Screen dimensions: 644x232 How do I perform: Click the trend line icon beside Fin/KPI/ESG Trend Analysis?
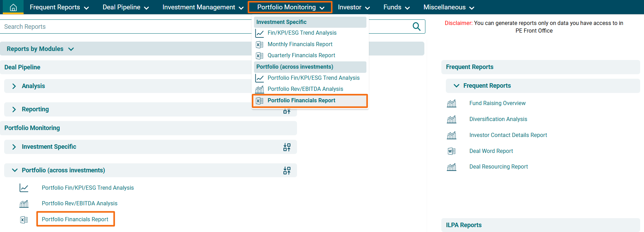[259, 33]
